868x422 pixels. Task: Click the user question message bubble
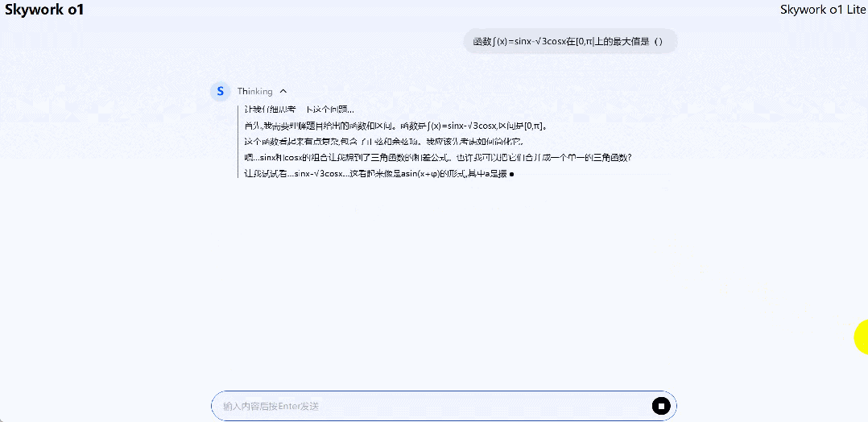coord(570,41)
